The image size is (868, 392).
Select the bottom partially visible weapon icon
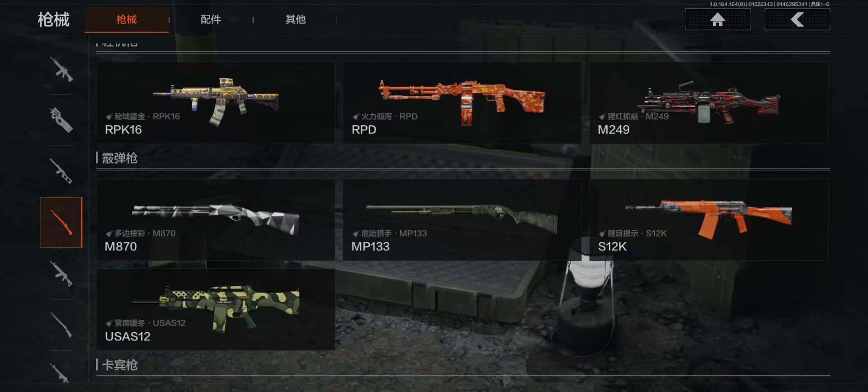60,373
